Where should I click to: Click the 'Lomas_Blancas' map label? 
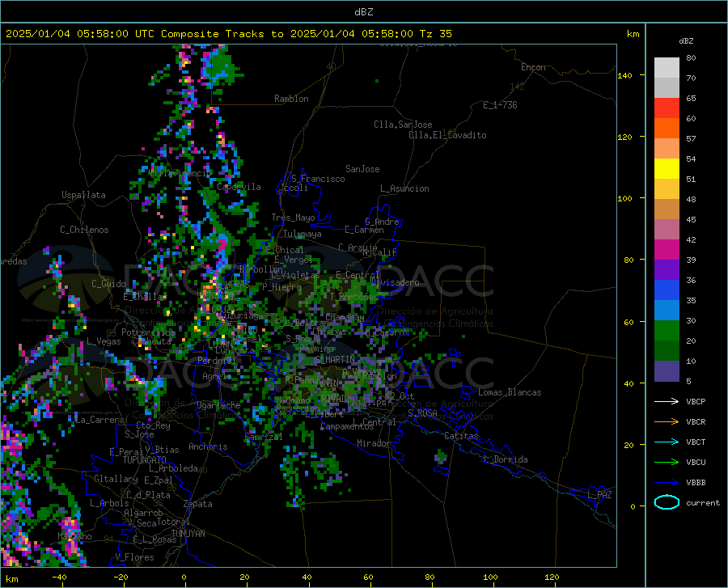(x=510, y=392)
